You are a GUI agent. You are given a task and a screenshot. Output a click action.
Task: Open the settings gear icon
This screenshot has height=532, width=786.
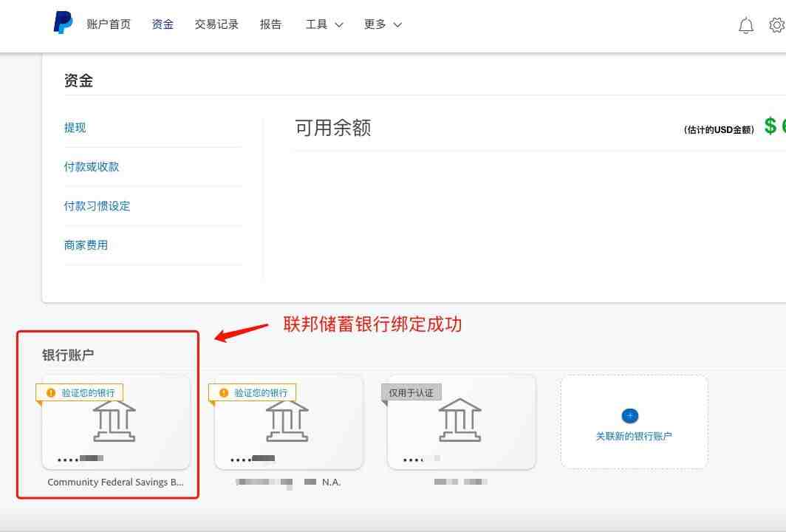click(x=777, y=25)
